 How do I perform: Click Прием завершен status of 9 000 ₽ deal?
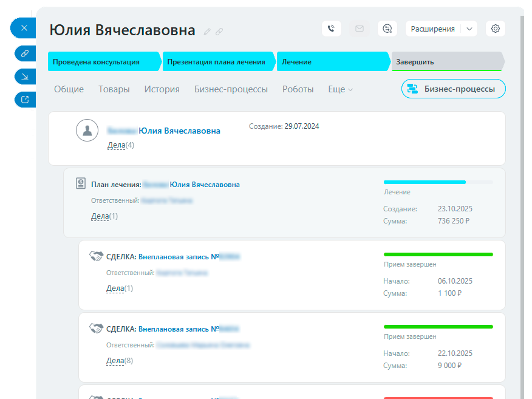point(410,336)
